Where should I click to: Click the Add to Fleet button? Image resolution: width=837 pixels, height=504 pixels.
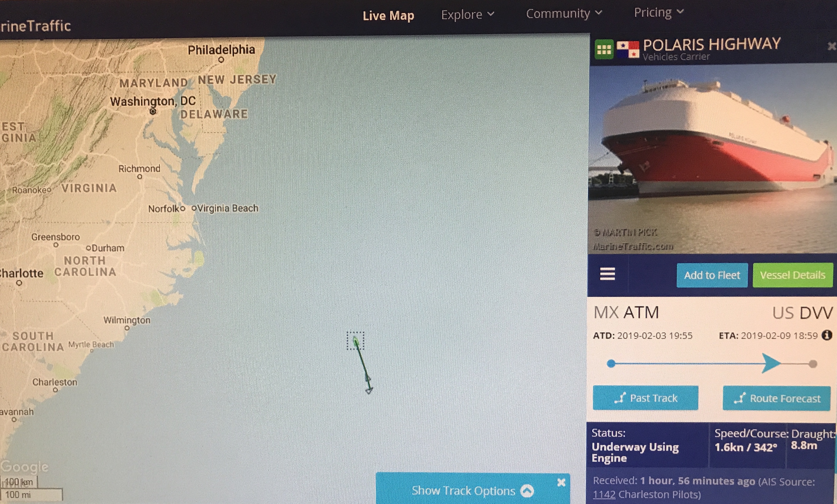pos(712,275)
